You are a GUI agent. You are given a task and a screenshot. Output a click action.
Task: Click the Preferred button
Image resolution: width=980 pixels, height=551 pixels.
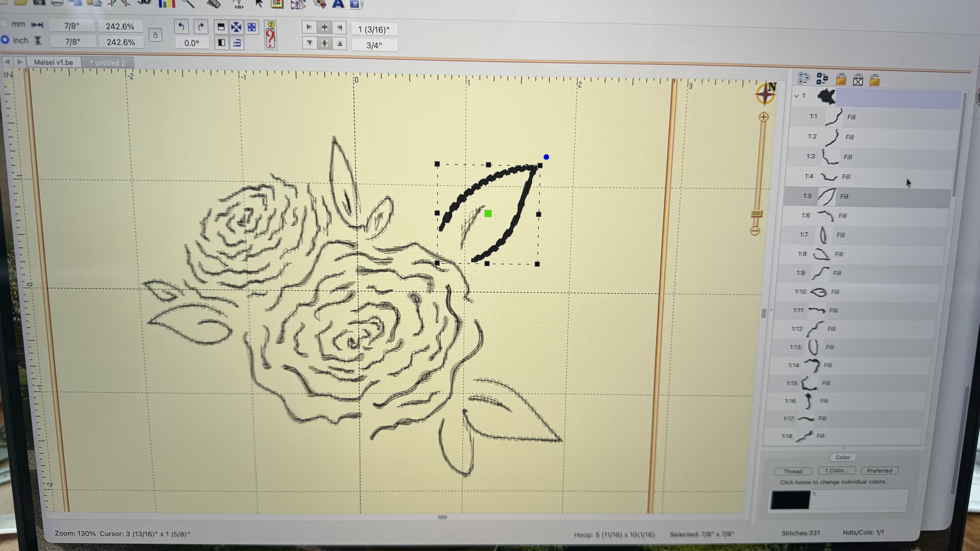pyautogui.click(x=879, y=470)
